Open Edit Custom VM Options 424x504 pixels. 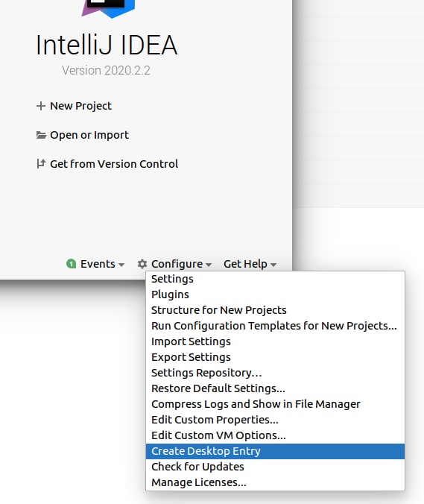275,435
